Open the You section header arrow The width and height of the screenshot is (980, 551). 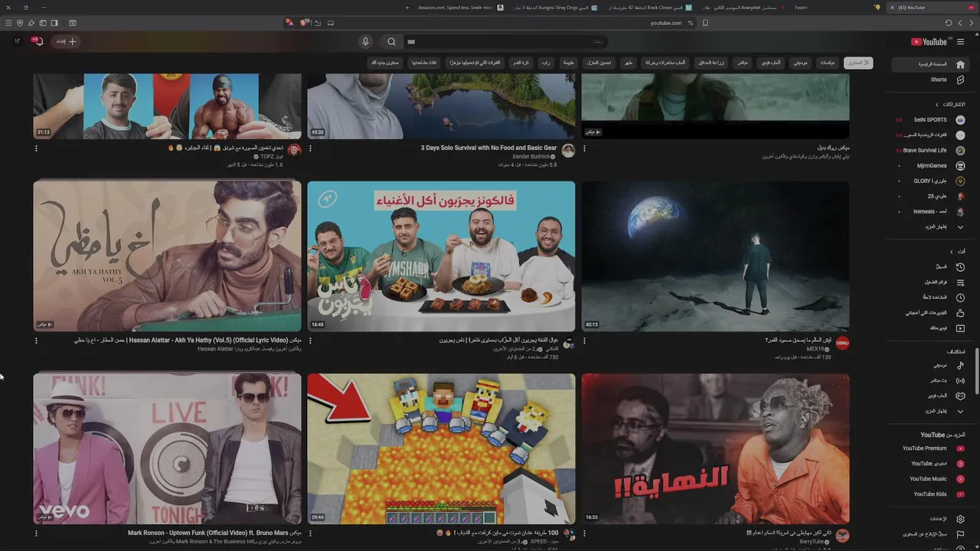click(x=952, y=251)
